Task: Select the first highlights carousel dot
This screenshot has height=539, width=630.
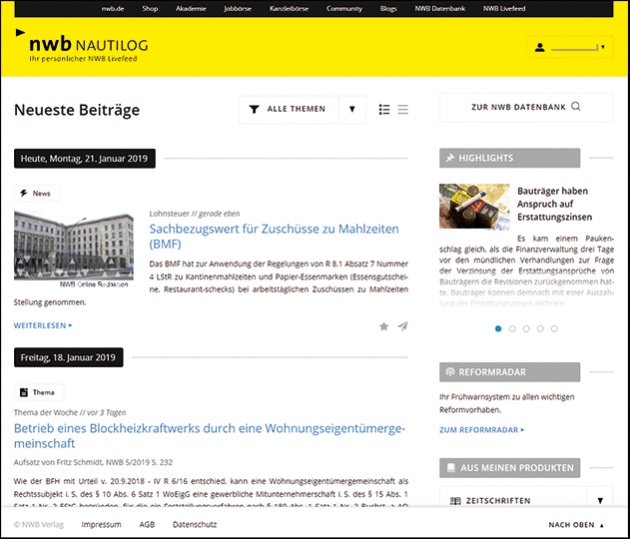Action: coord(498,328)
